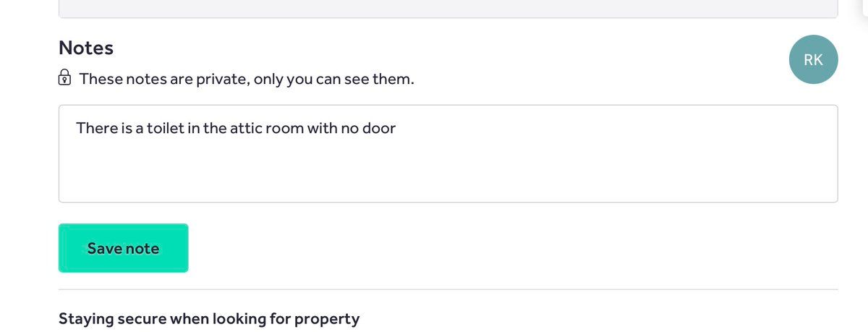This screenshot has height=332, width=868.
Task: Place cursor before 'There' in the note
Action: click(76, 129)
